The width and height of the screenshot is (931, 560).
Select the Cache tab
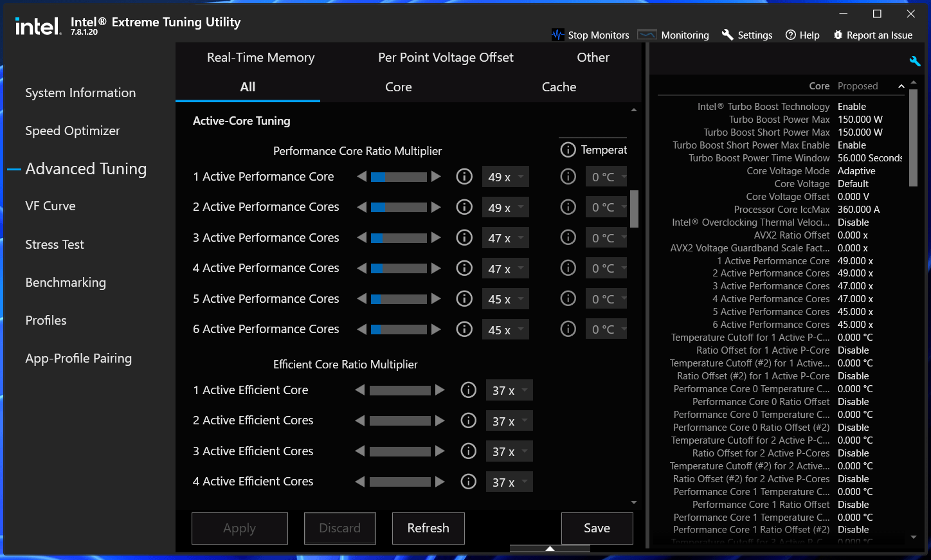(559, 87)
